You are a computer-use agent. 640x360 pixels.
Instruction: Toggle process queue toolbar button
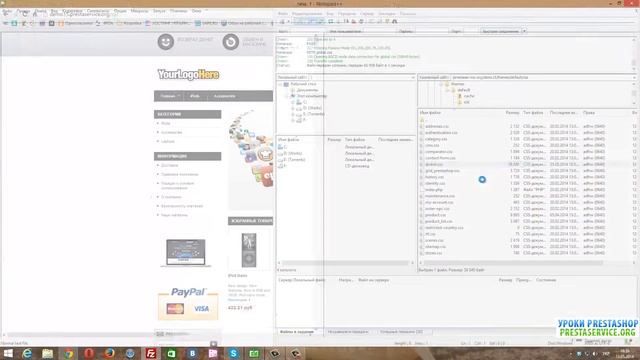(x=338, y=21)
